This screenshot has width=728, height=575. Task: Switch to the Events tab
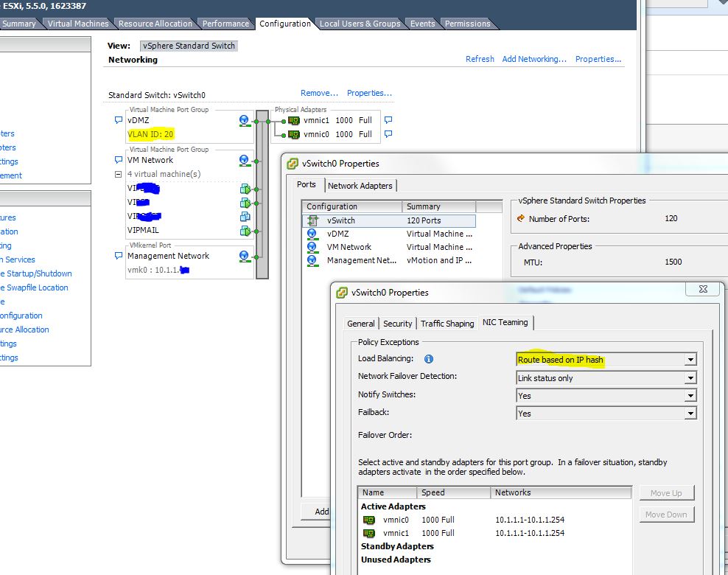tap(422, 23)
